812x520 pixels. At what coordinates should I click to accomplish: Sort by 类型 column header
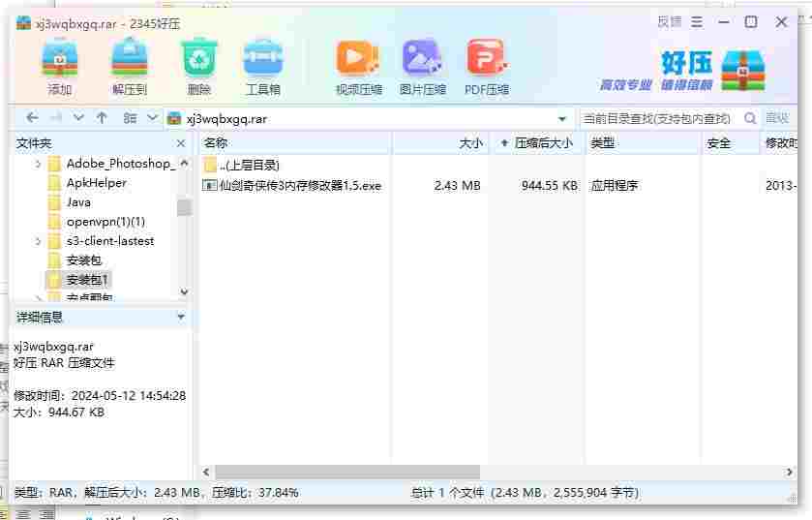tap(644, 143)
